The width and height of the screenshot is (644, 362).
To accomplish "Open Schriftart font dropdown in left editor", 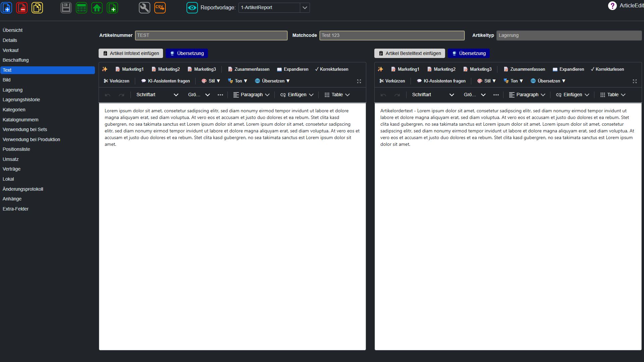I will [x=157, y=95].
